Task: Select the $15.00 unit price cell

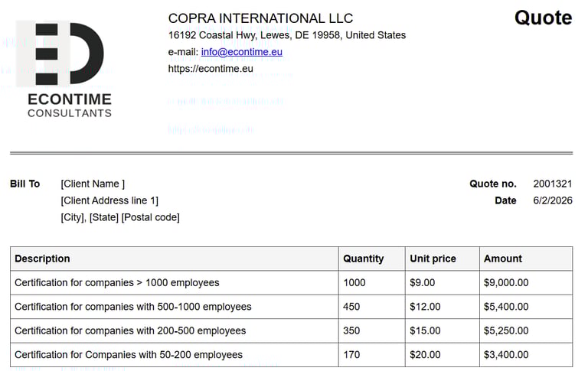Action: 425,330
